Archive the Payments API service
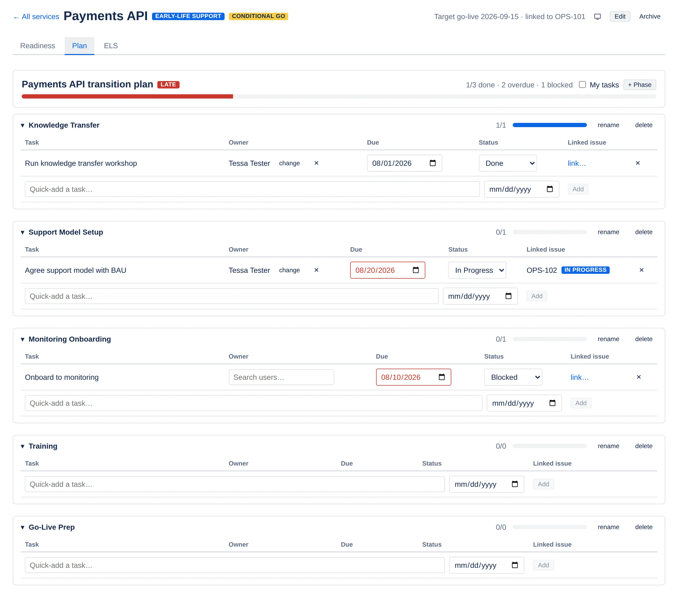The height and width of the screenshot is (616, 678). coord(649,16)
